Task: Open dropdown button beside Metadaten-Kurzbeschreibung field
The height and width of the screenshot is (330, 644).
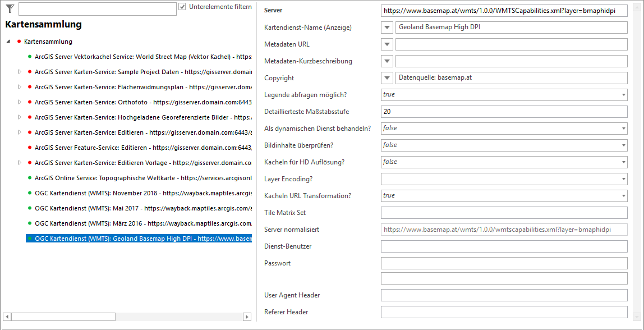Action: click(x=387, y=61)
